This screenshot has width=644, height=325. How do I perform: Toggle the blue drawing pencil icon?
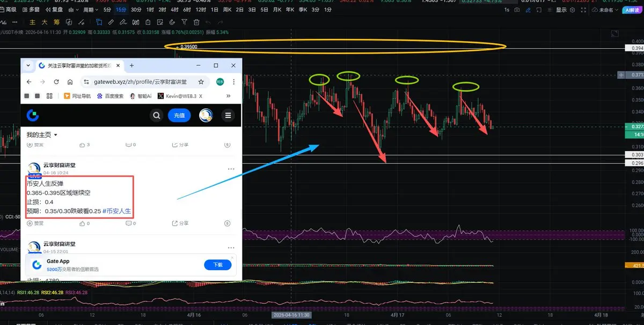(x=528, y=10)
